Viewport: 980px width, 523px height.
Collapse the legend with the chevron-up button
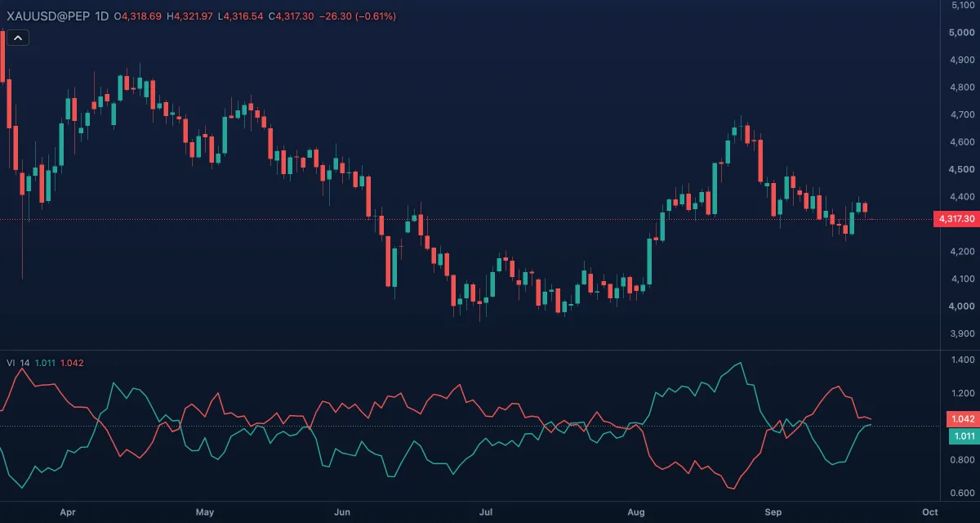pos(18,37)
